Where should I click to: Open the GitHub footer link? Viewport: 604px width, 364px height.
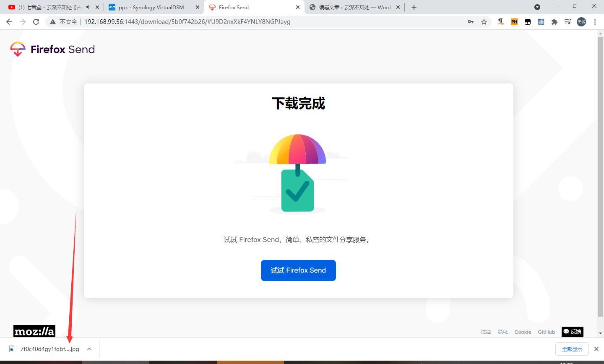tap(546, 332)
